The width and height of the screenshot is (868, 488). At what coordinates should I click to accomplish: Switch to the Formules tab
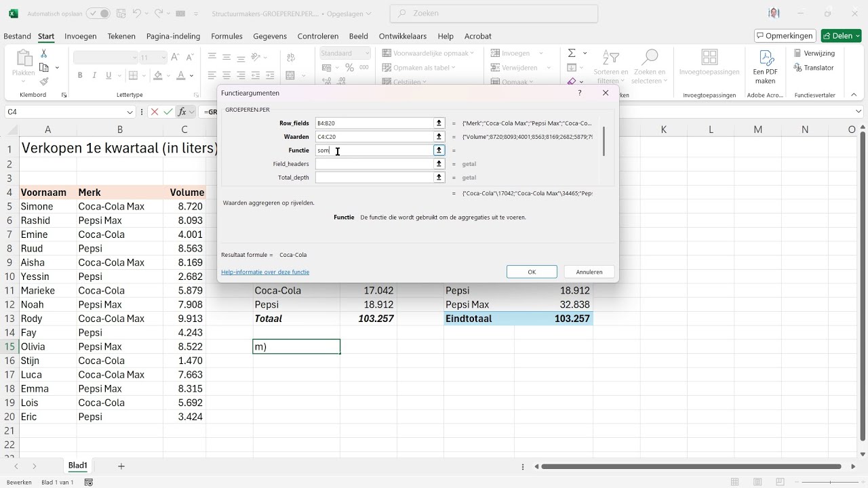tap(226, 37)
